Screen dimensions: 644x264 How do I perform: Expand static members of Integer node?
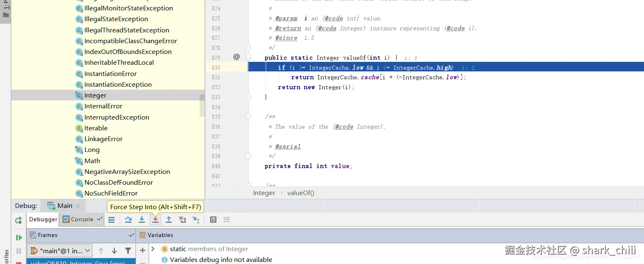(x=153, y=249)
